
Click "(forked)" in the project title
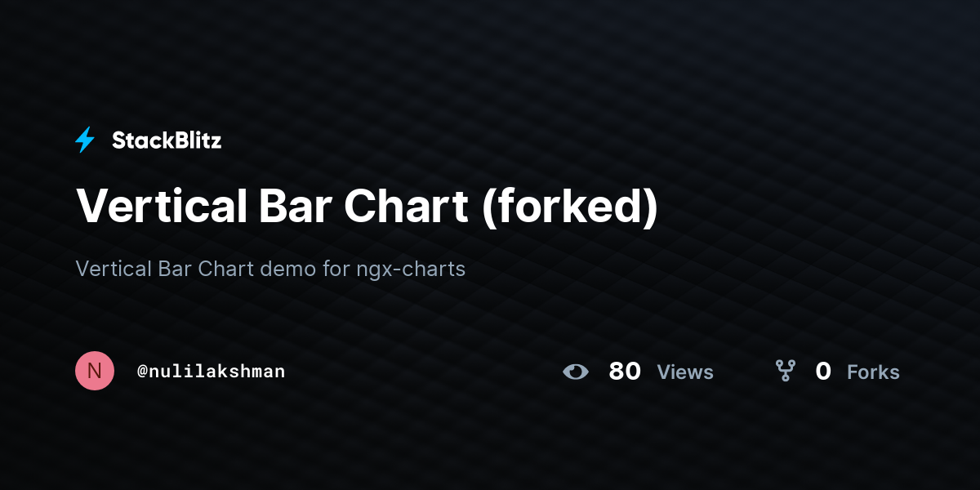tap(569, 206)
